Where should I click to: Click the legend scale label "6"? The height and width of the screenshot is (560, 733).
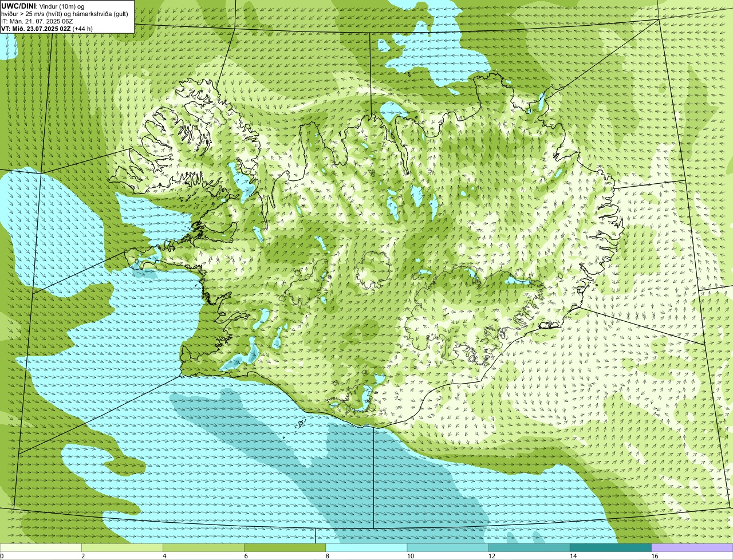246,556
